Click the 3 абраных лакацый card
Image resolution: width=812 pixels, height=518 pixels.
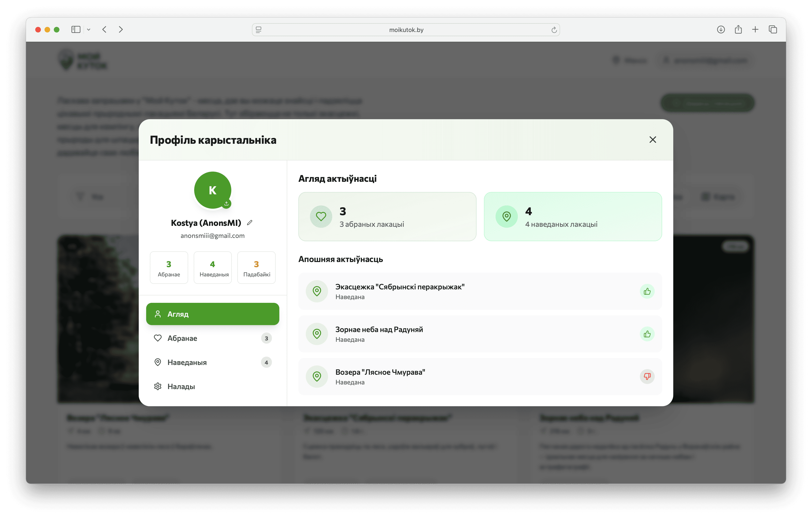(387, 216)
